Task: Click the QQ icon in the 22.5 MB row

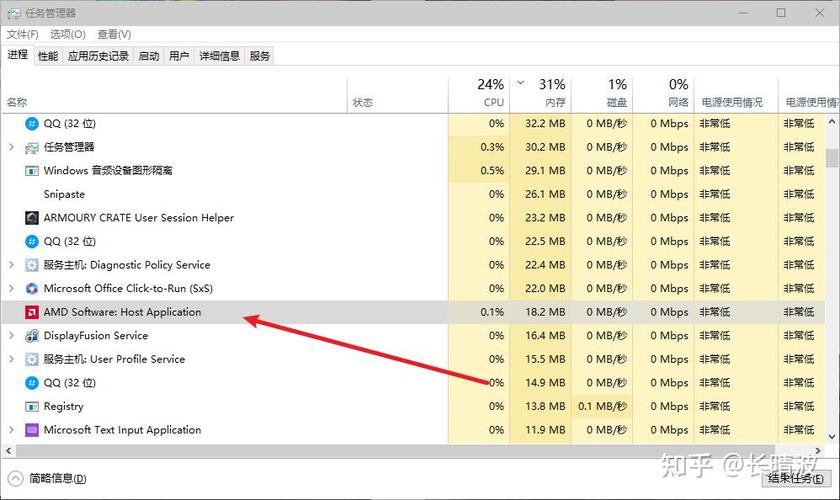Action: click(32, 241)
